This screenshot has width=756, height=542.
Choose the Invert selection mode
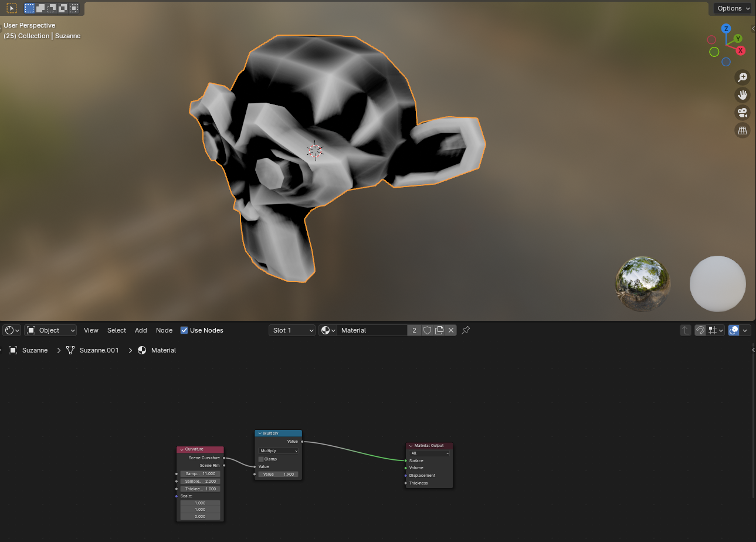pyautogui.click(x=63, y=8)
